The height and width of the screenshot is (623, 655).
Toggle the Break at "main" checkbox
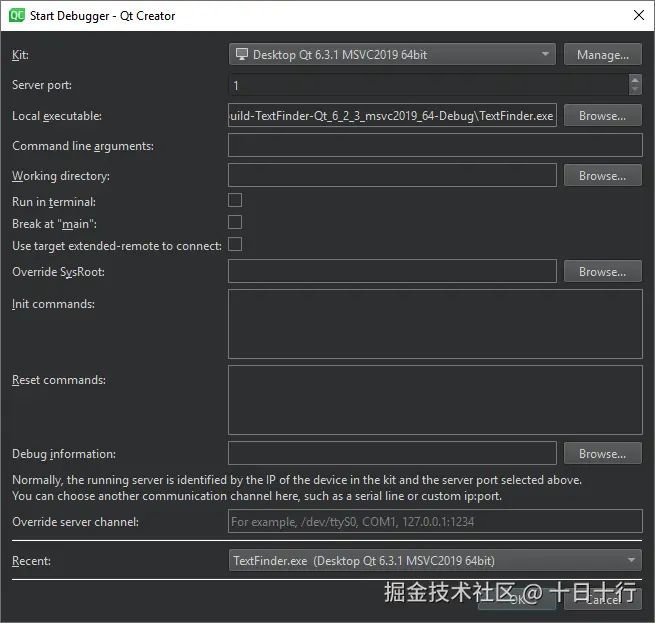[x=235, y=222]
